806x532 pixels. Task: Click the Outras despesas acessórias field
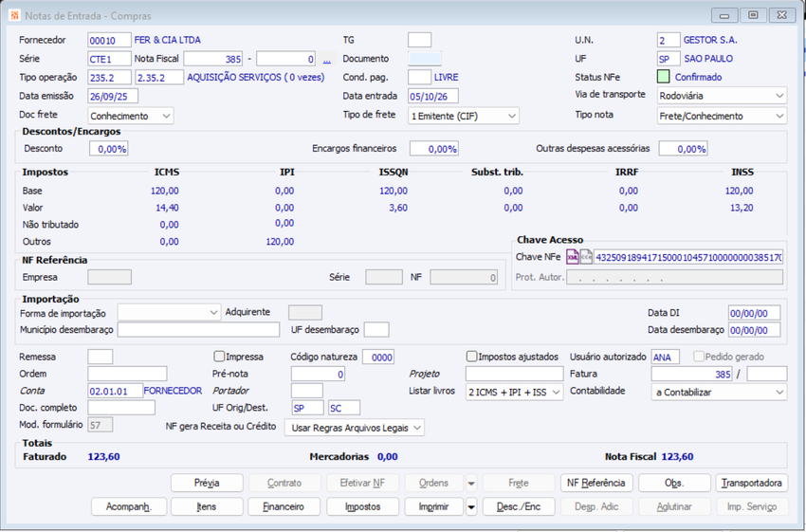click(683, 149)
